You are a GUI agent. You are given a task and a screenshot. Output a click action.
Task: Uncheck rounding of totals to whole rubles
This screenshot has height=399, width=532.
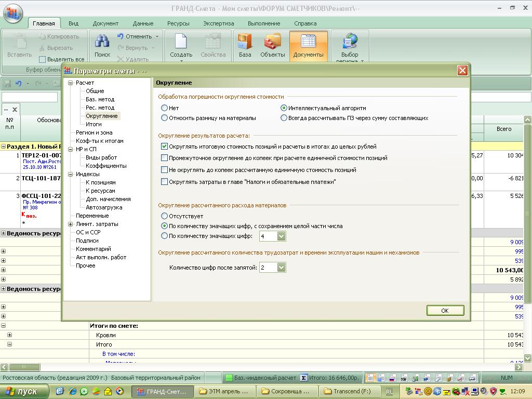tap(165, 147)
